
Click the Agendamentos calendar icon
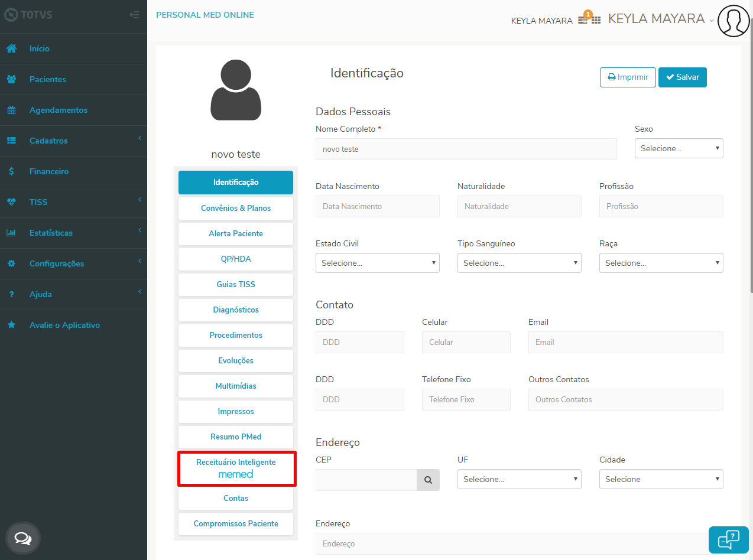click(11, 110)
